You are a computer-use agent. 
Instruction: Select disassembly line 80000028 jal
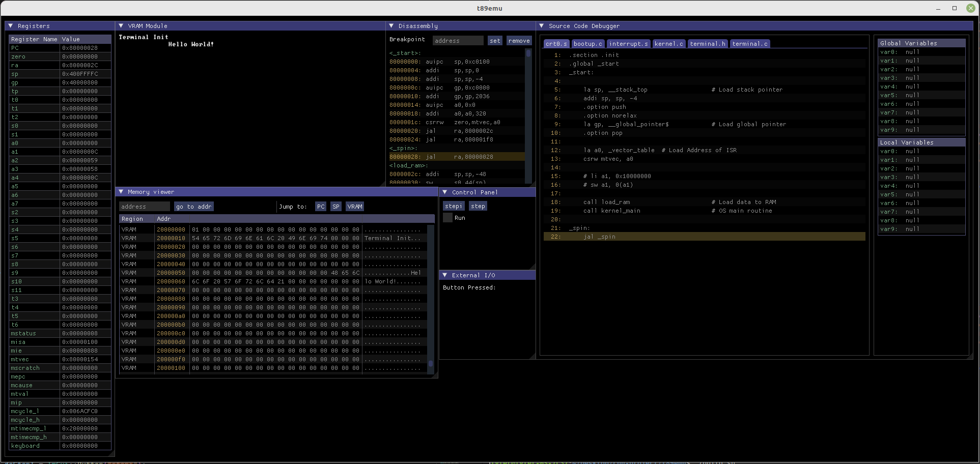[457, 157]
